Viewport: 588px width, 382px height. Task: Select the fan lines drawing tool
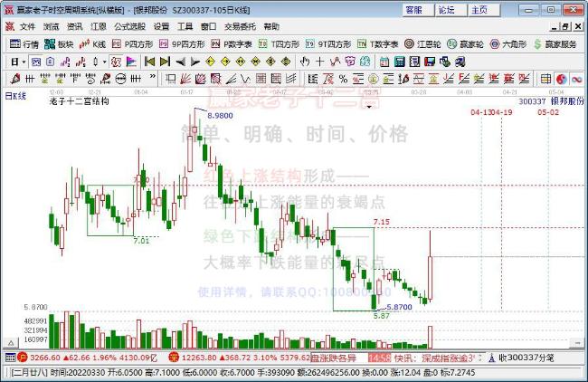185,79
